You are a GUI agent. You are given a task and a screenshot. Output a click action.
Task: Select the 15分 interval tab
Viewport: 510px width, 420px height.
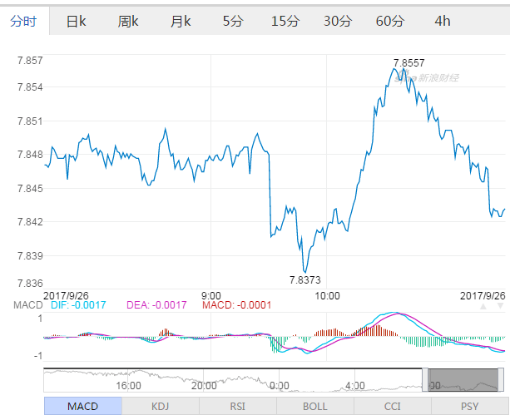pos(285,22)
